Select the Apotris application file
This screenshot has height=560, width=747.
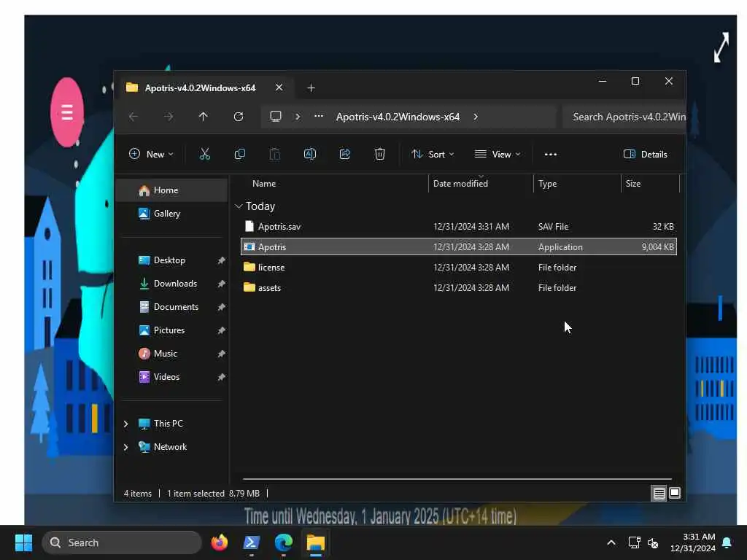pyautogui.click(x=458, y=246)
